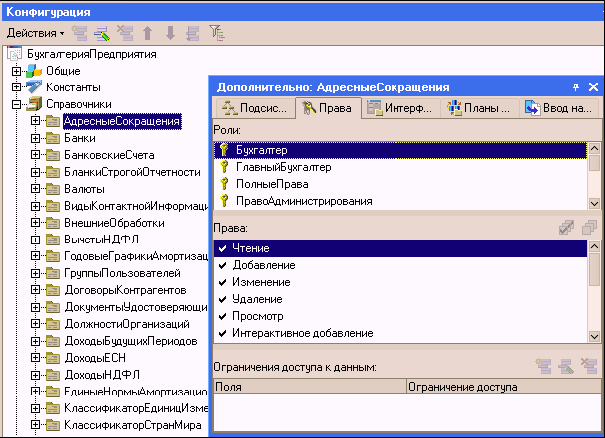Collapse the Справочники tree node
Screen dimensions: 605x438
[16, 104]
